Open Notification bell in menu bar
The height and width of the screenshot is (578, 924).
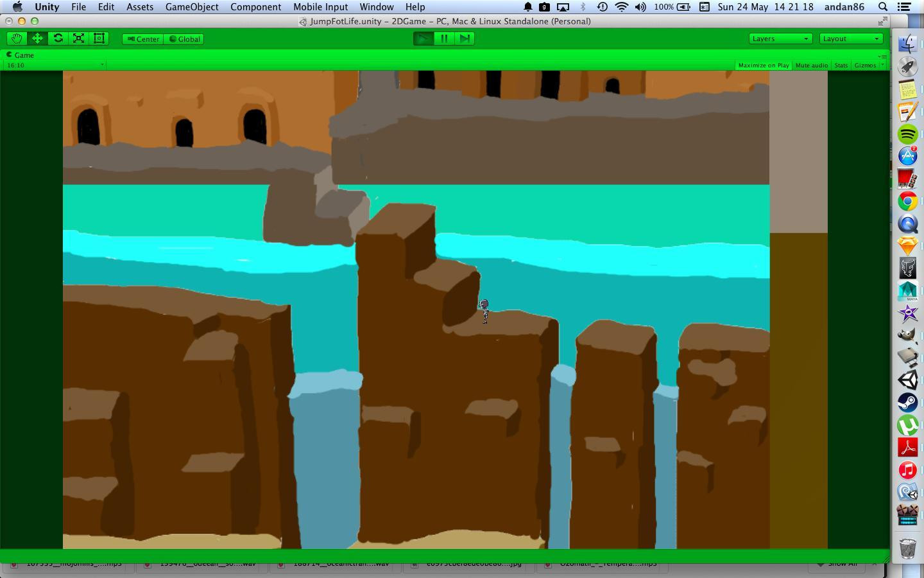(527, 7)
